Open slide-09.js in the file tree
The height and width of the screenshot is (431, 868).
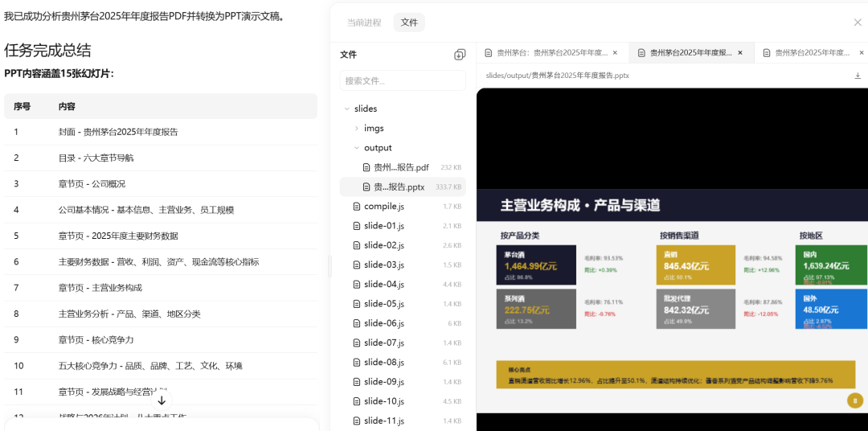tap(403, 382)
